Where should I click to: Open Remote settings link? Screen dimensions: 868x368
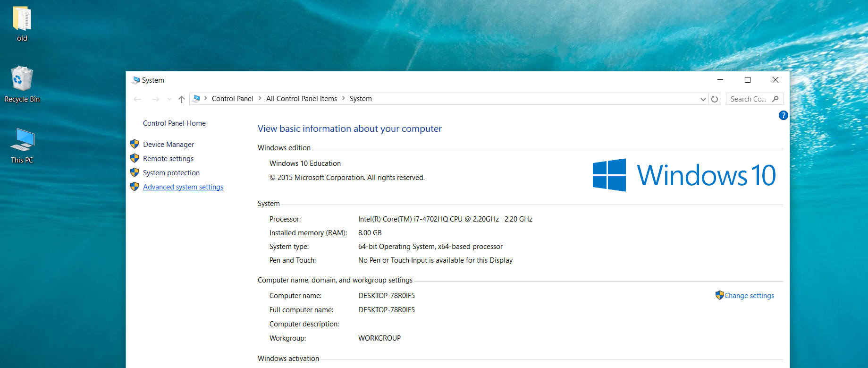point(168,159)
